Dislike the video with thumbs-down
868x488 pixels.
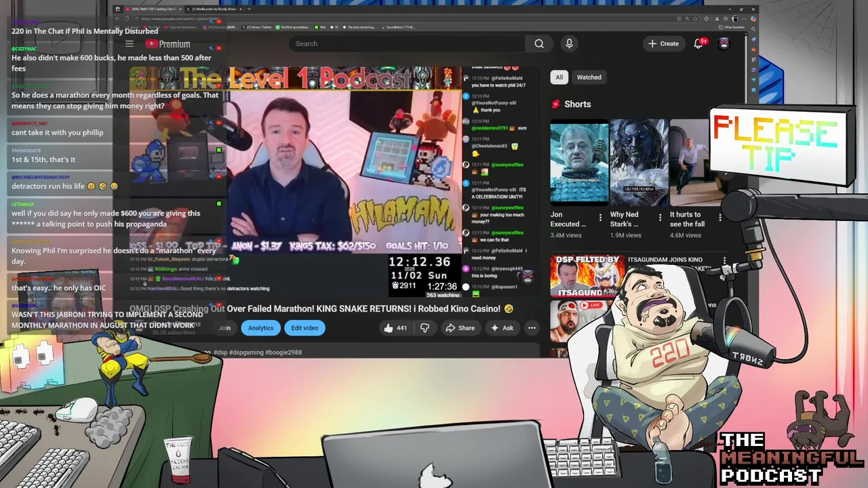[x=425, y=328]
